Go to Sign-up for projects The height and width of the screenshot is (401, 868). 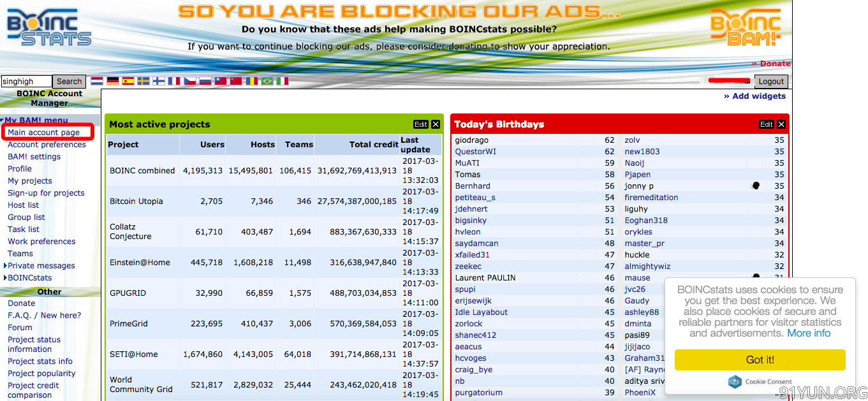point(46,193)
